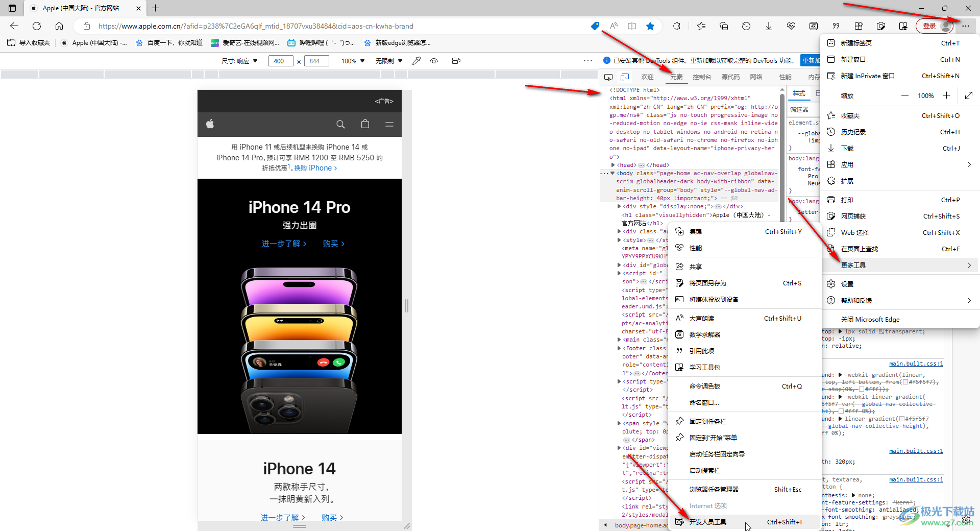Click iPhone 14 Pro 购买 link

click(x=334, y=244)
